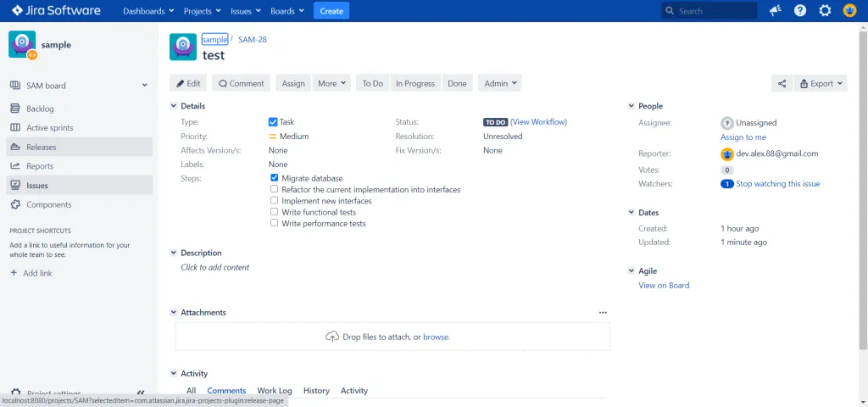Collapse the sidebar with double-chevron icon

[x=141, y=392]
